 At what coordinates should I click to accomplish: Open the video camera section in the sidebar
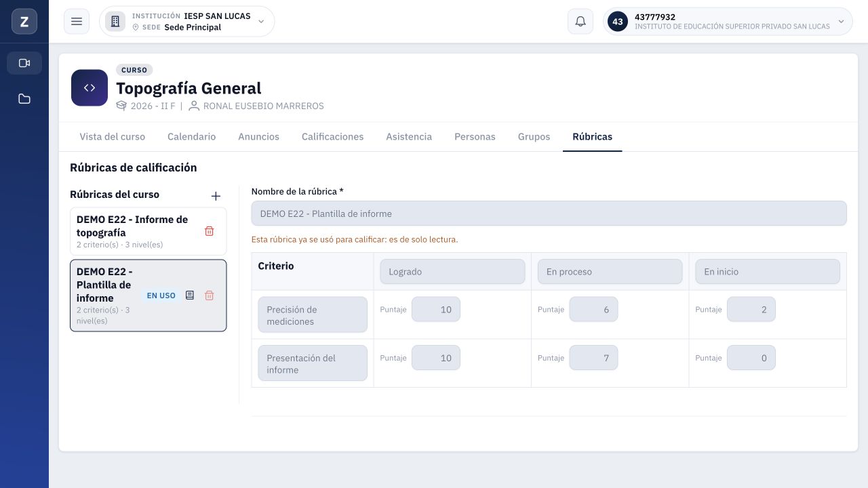tap(24, 63)
